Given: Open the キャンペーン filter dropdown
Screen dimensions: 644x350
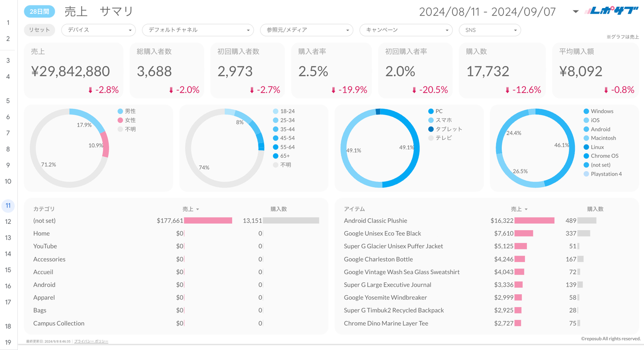Looking at the screenshot, I should point(406,30).
